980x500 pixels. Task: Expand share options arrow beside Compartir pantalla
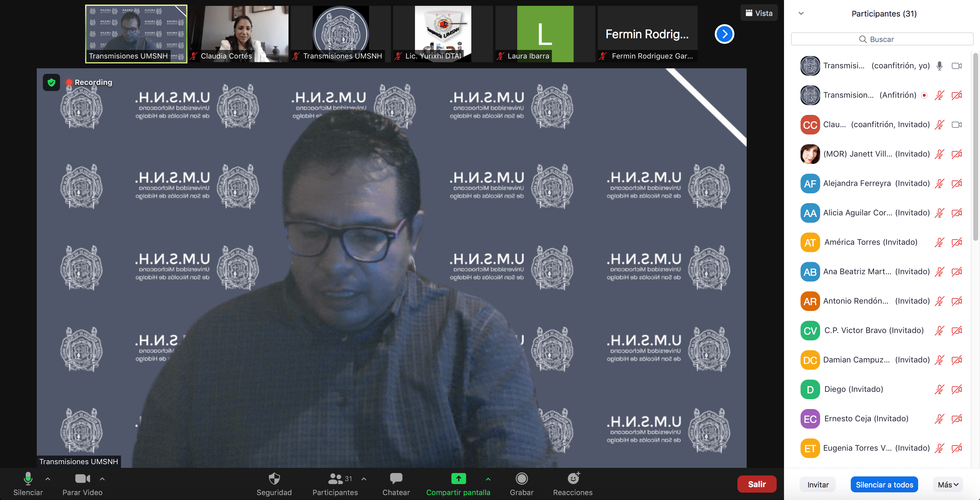488,479
